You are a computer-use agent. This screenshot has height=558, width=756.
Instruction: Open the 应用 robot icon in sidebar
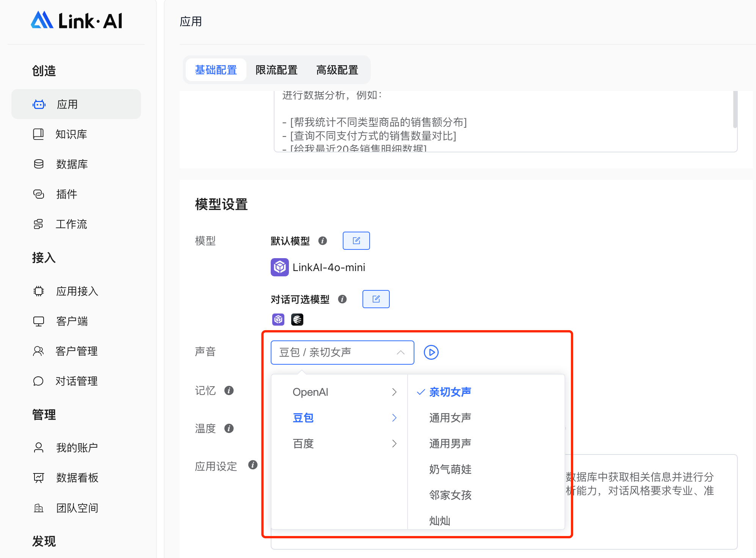(x=39, y=104)
